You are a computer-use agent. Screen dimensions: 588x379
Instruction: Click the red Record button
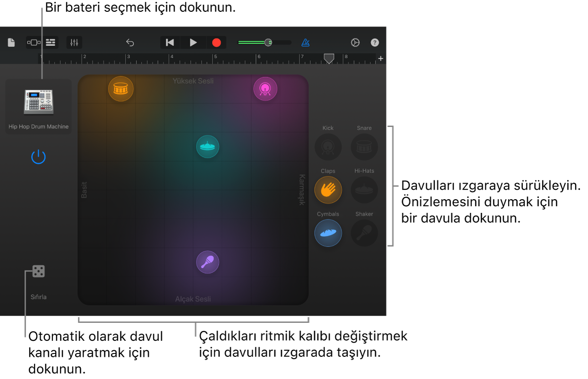coord(216,42)
